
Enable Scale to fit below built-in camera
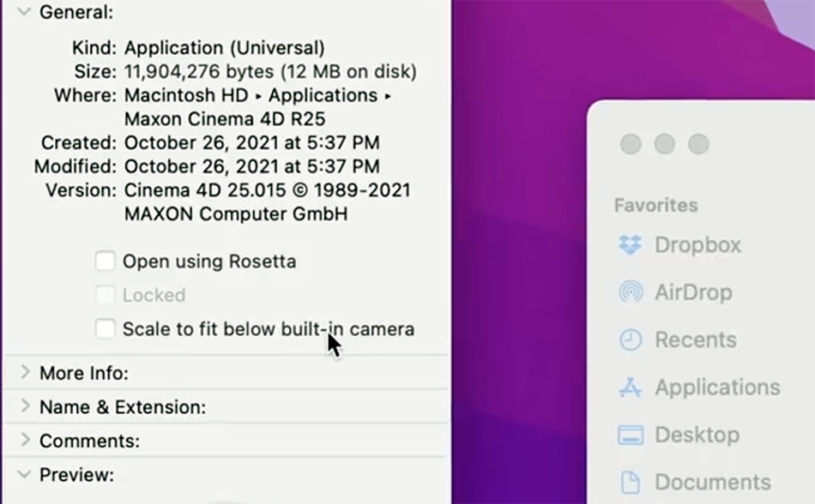click(x=105, y=329)
